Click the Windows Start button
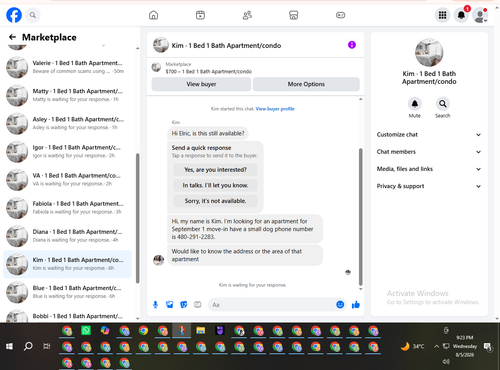Screen dimensions: 500x370 [x=9, y=346]
